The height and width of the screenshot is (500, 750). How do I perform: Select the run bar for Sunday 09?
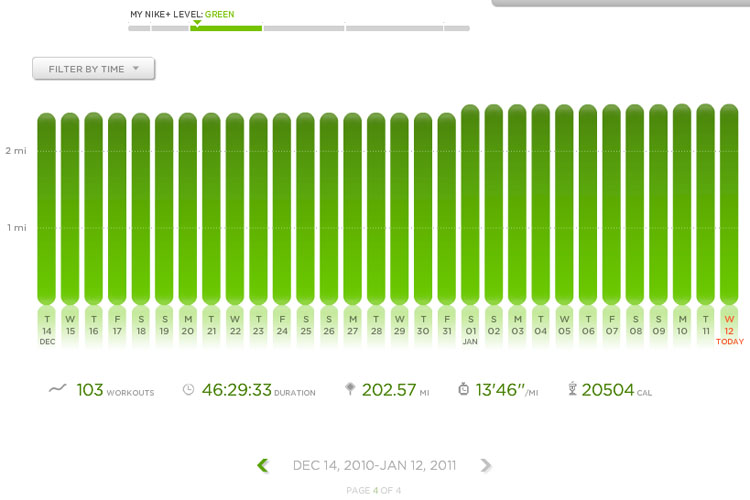(x=659, y=204)
